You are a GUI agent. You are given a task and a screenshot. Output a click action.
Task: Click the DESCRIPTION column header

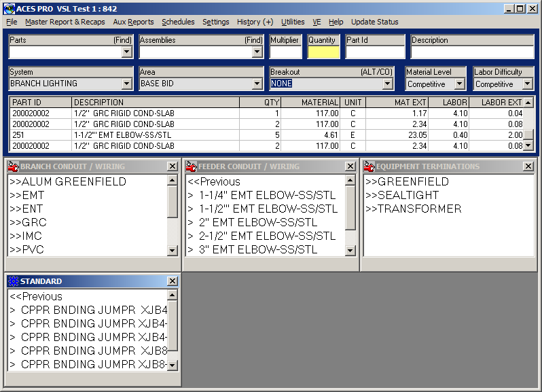[x=156, y=103]
